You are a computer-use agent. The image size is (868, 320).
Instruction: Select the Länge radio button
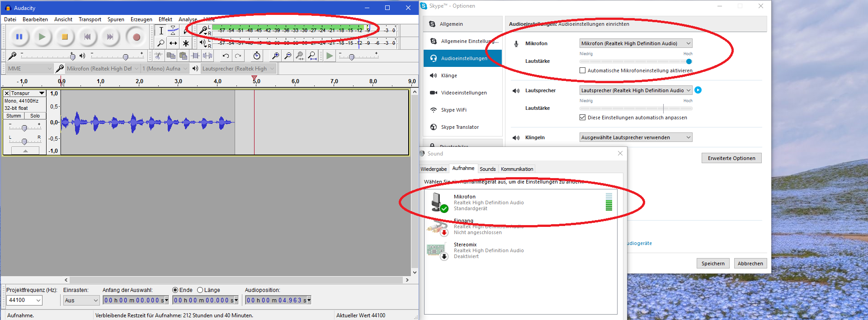pyautogui.click(x=200, y=290)
